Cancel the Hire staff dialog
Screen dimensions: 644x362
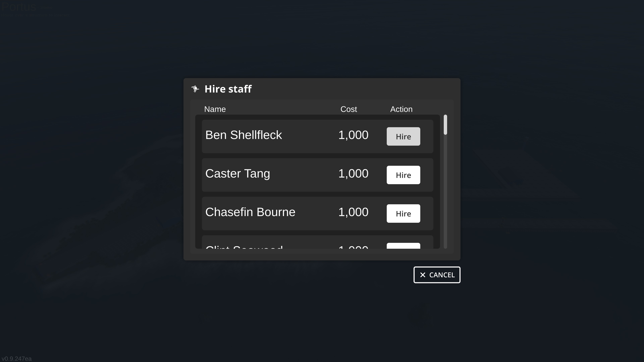pos(437,275)
